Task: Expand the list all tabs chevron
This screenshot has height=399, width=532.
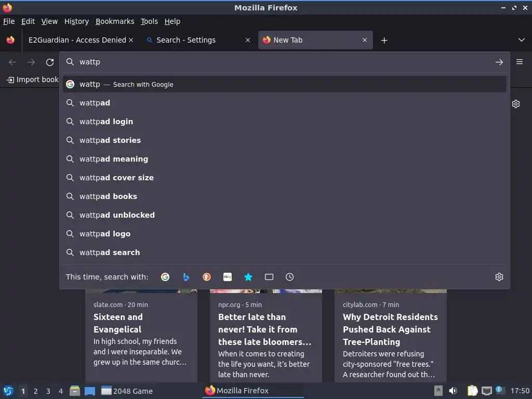Action: click(522, 40)
